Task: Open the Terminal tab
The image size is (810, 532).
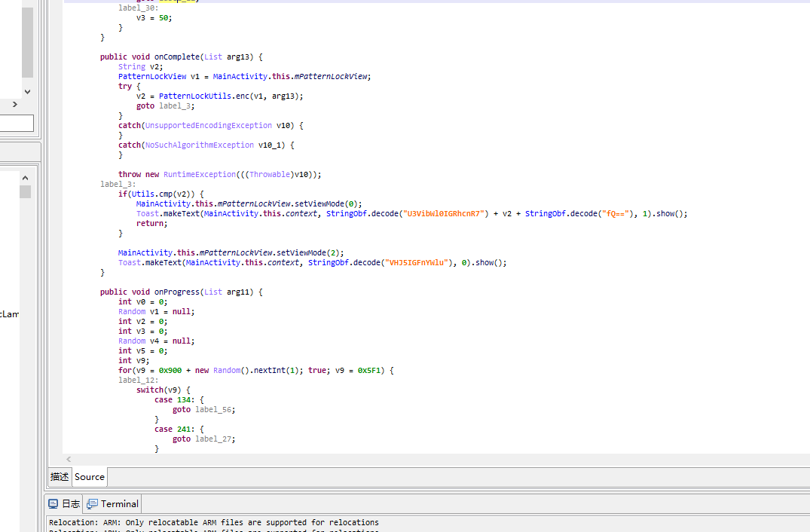Action: [112, 503]
